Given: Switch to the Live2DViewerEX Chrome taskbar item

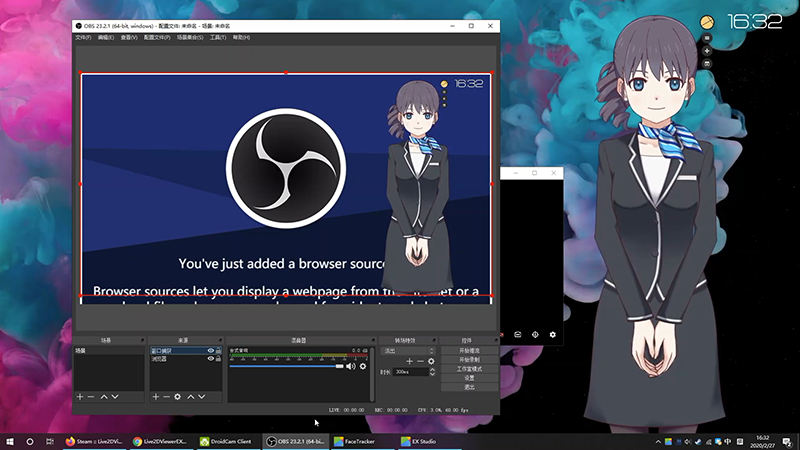Looking at the screenshot, I should point(160,441).
